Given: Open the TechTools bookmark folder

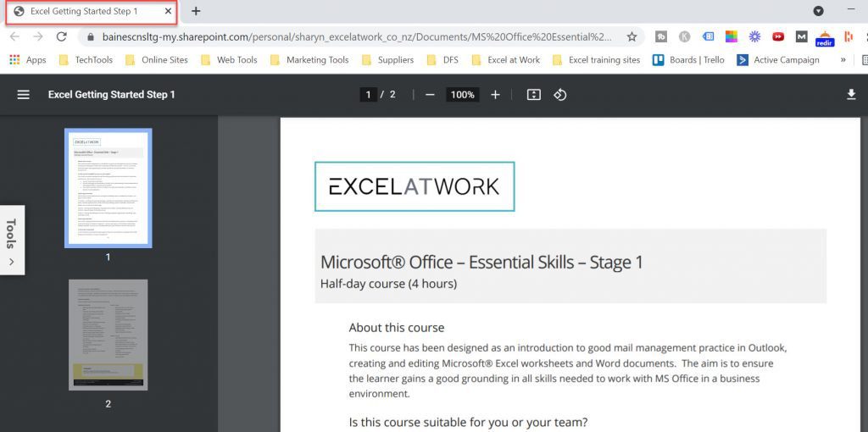Looking at the screenshot, I should pos(86,60).
